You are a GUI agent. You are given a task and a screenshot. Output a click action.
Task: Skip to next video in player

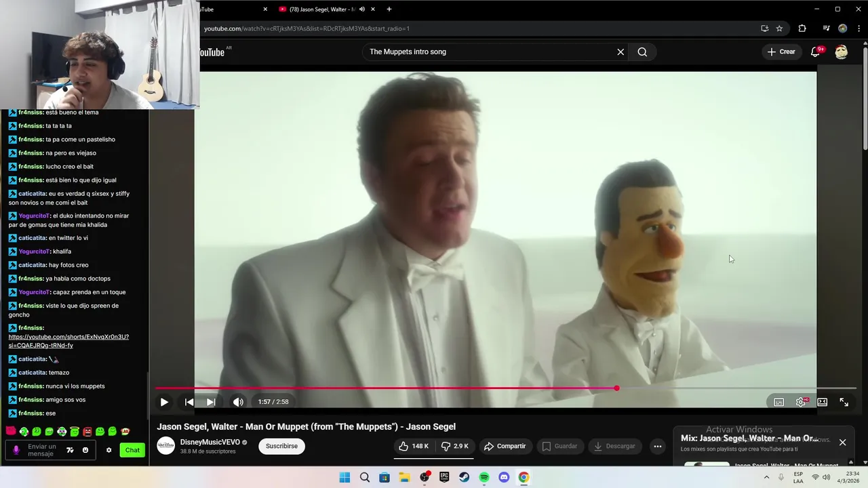211,402
